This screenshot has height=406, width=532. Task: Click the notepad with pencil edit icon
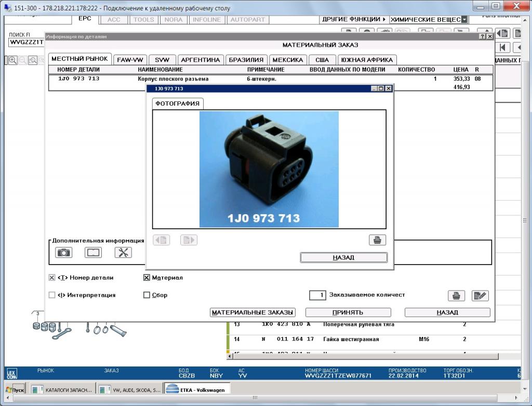(x=480, y=296)
